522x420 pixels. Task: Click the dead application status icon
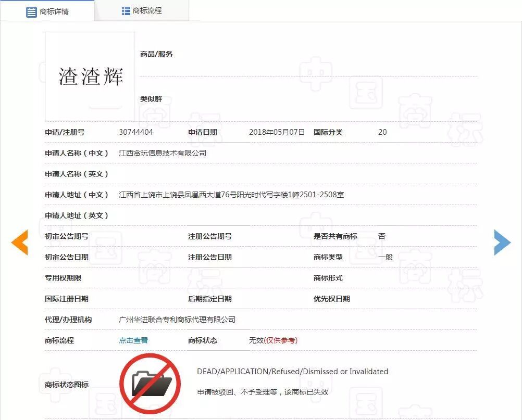click(x=150, y=384)
